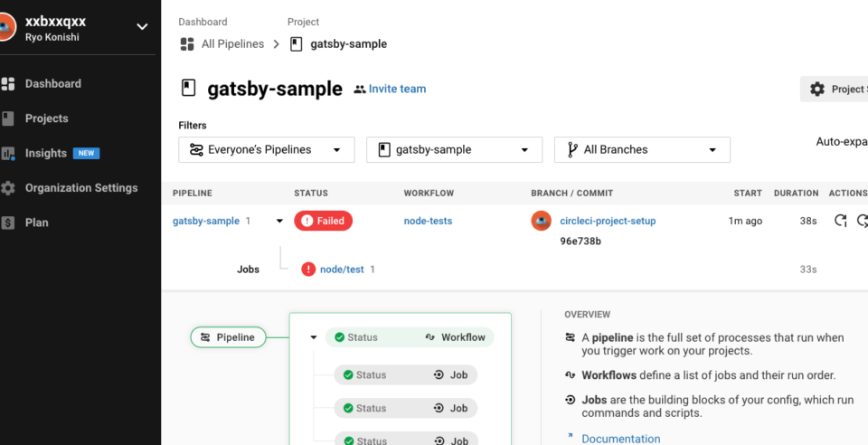Click the people icon beside Invite team

(x=360, y=90)
